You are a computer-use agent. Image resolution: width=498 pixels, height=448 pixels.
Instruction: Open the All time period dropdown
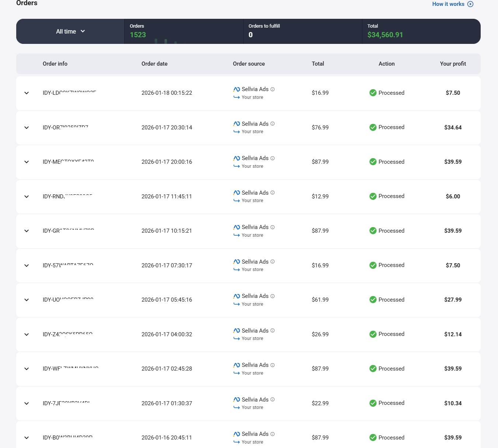point(70,31)
